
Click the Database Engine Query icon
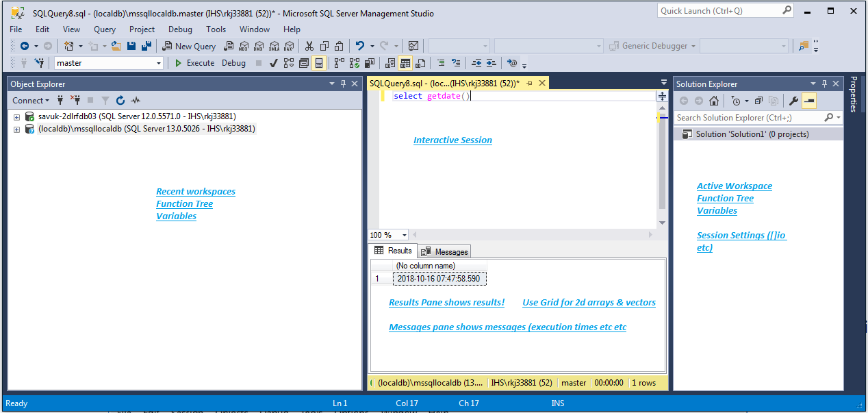(x=230, y=46)
